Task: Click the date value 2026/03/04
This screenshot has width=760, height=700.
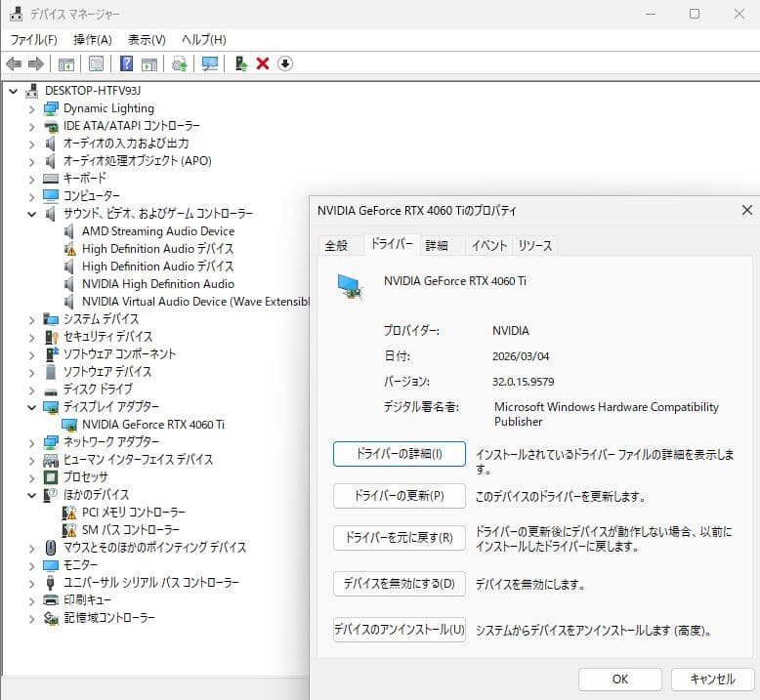Action: [521, 356]
